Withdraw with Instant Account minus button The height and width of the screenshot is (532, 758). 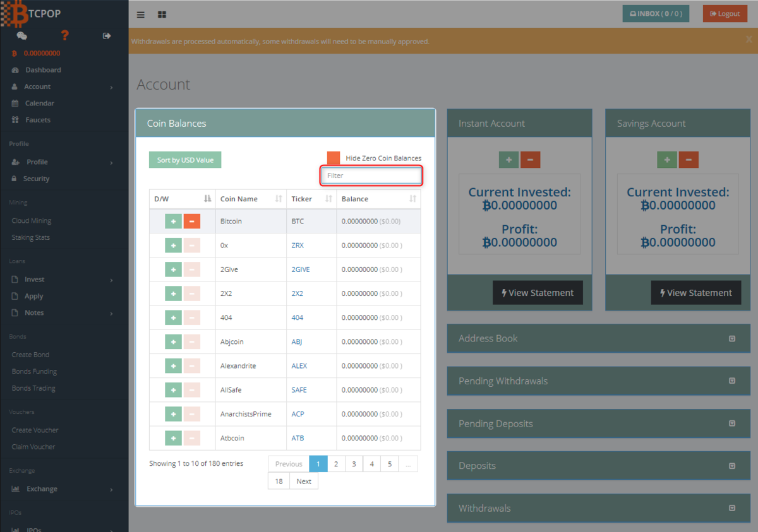pyautogui.click(x=530, y=160)
